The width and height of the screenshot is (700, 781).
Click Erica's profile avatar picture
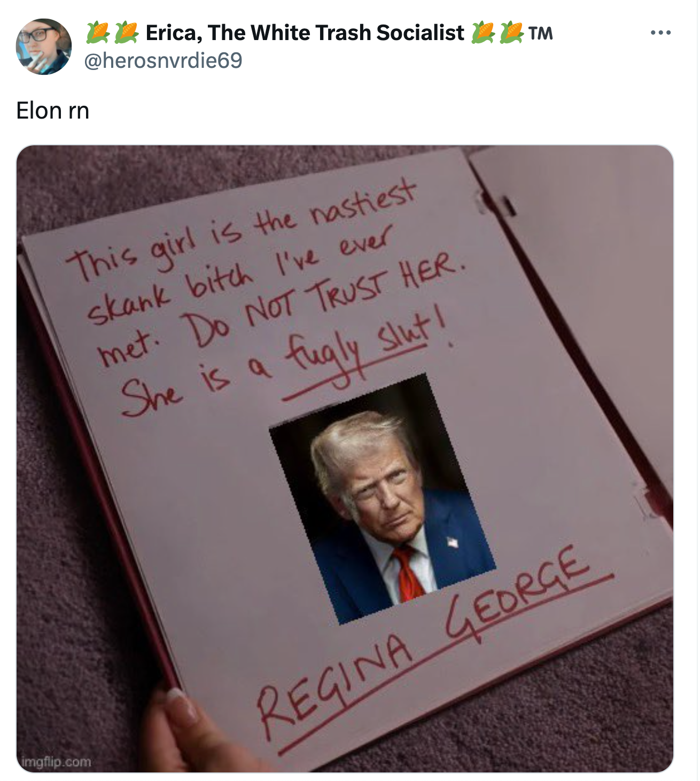[x=44, y=46]
